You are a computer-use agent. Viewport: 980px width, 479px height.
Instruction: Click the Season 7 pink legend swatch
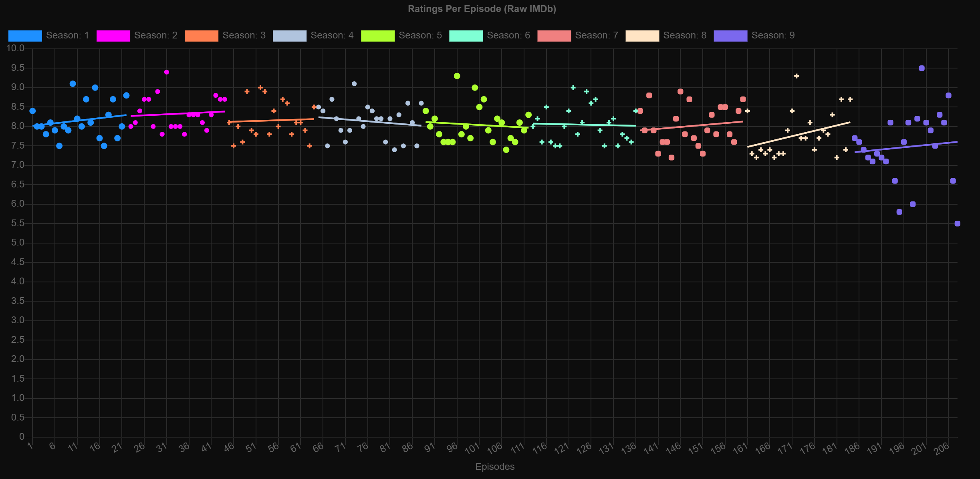click(x=554, y=36)
